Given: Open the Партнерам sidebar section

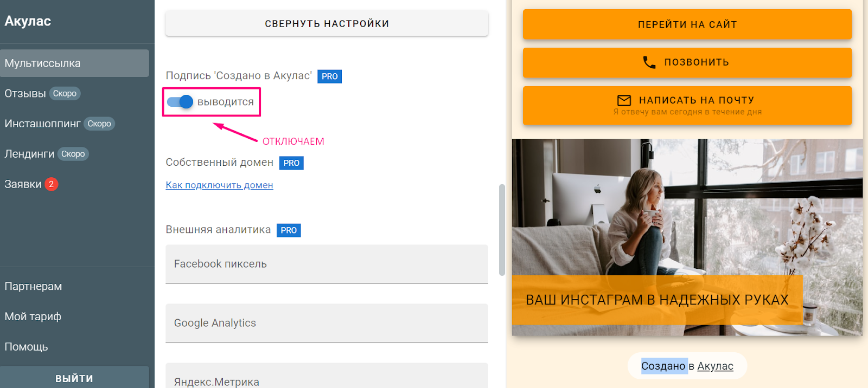Looking at the screenshot, I should [x=33, y=286].
